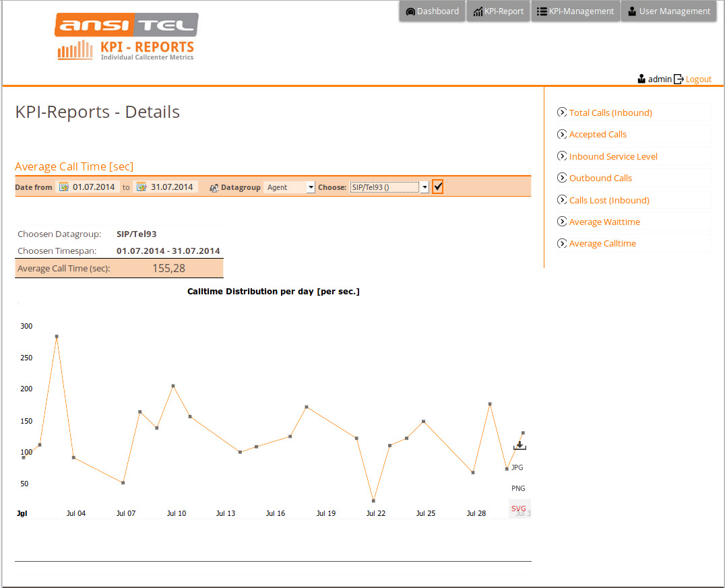Open the Date from calendar icon
The height and width of the screenshot is (588, 725).
click(64, 187)
